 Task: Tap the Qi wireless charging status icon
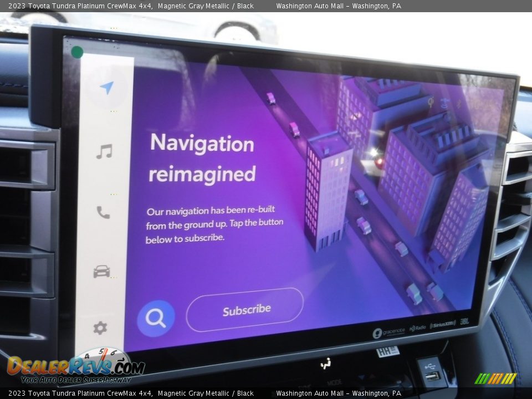point(431,102)
